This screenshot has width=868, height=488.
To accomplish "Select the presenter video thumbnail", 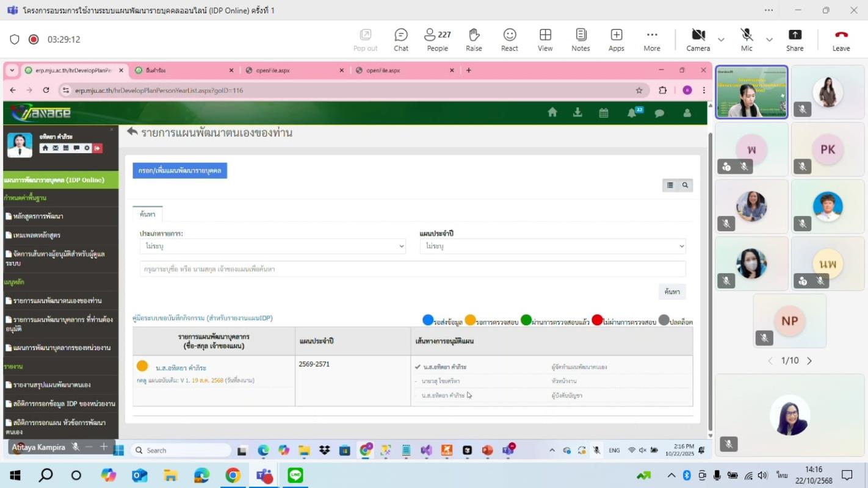I will pyautogui.click(x=751, y=92).
